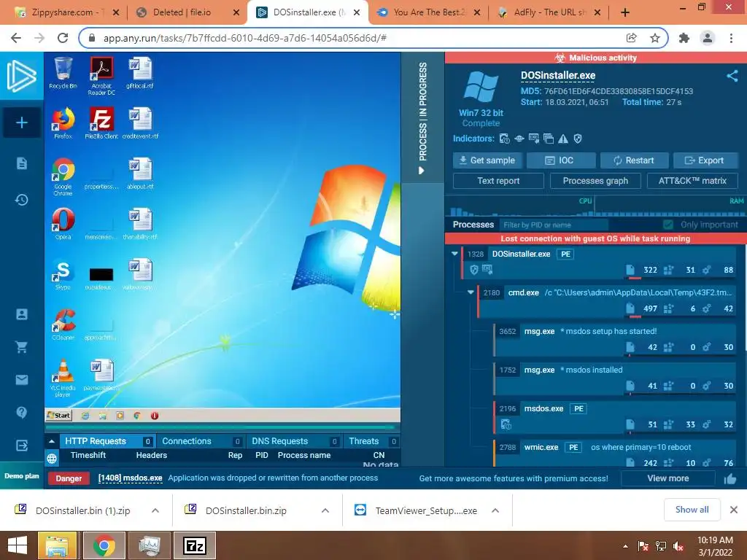Image resolution: width=747 pixels, height=560 pixels.
Task: Open help question mark icon
Action: (x=21, y=412)
